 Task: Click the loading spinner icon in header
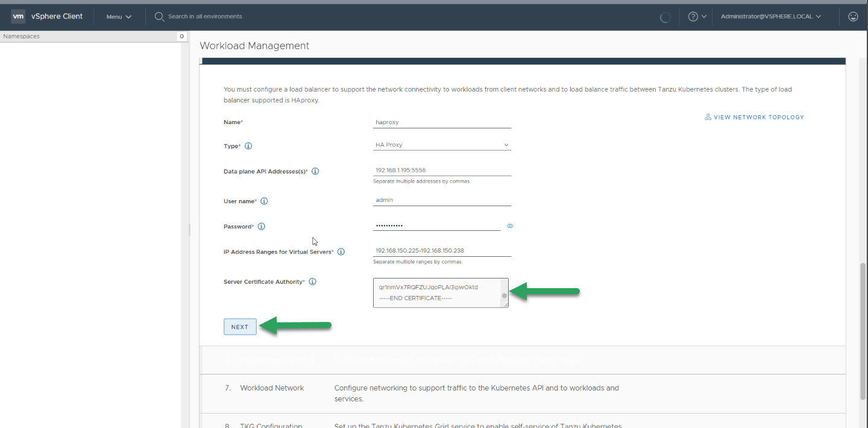coord(665,17)
